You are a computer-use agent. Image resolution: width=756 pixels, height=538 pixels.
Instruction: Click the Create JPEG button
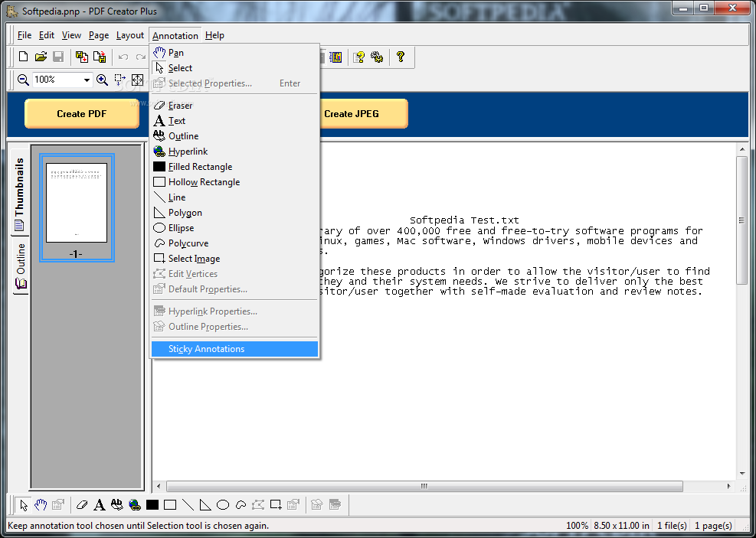click(x=352, y=114)
